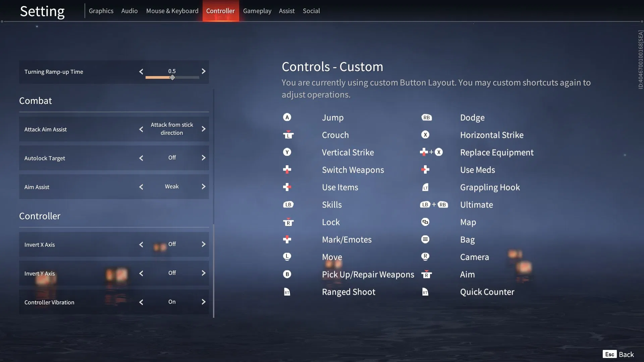Click the Skills LB button icon

288,204
